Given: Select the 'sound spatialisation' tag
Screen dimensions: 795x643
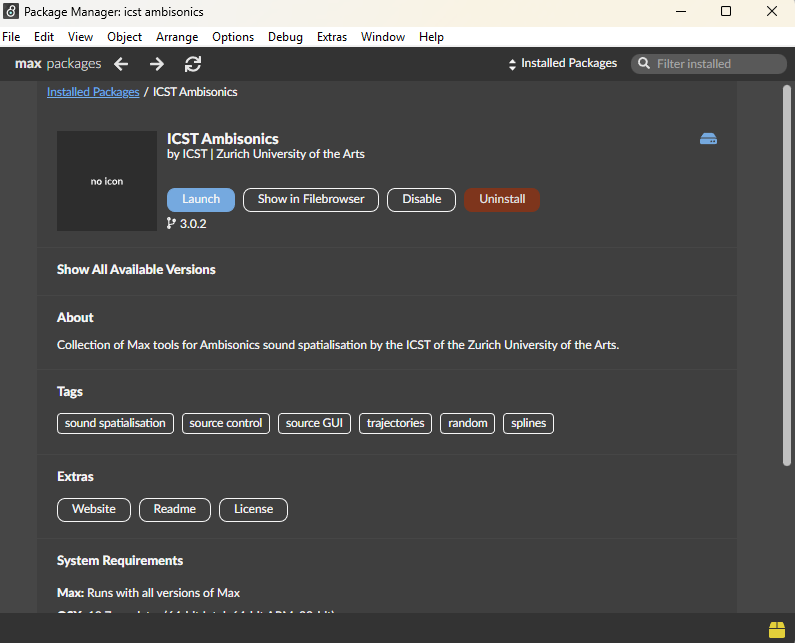Looking at the screenshot, I should 115,423.
